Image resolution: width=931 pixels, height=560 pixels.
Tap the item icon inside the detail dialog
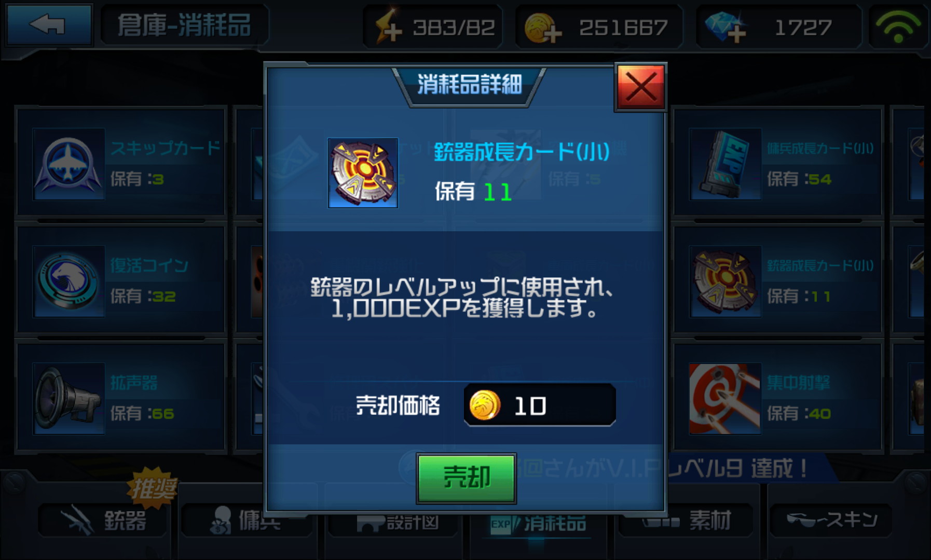point(363,173)
